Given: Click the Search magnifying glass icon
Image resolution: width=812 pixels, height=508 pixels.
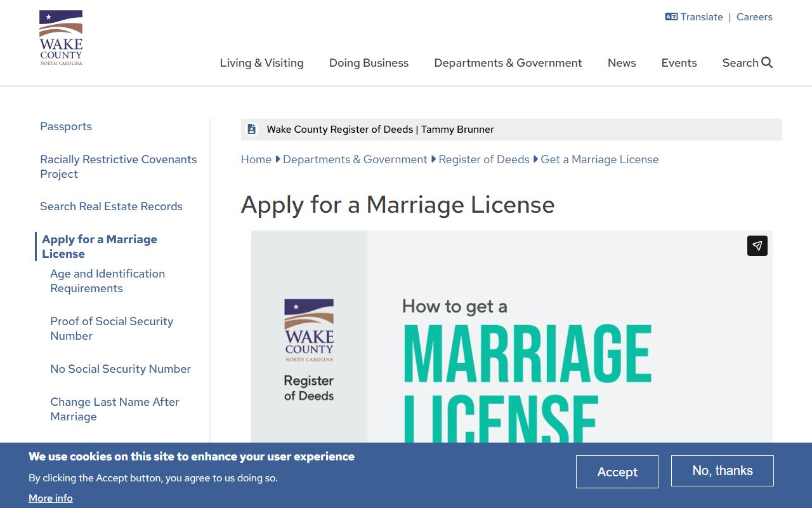Looking at the screenshot, I should pyautogui.click(x=767, y=62).
